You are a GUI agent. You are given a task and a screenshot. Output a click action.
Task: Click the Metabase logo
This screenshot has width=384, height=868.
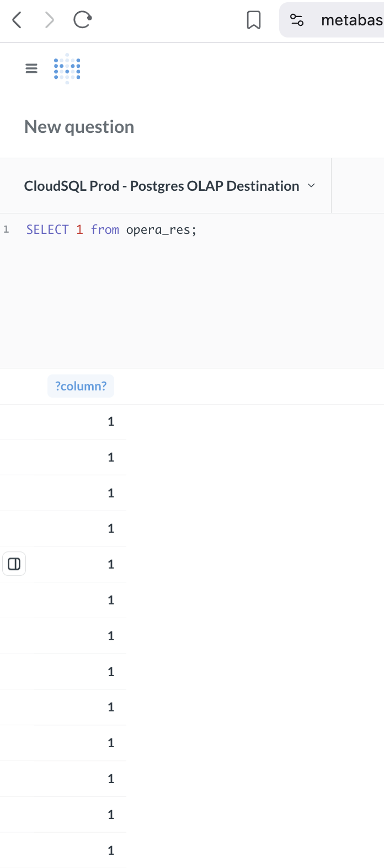[x=67, y=68]
